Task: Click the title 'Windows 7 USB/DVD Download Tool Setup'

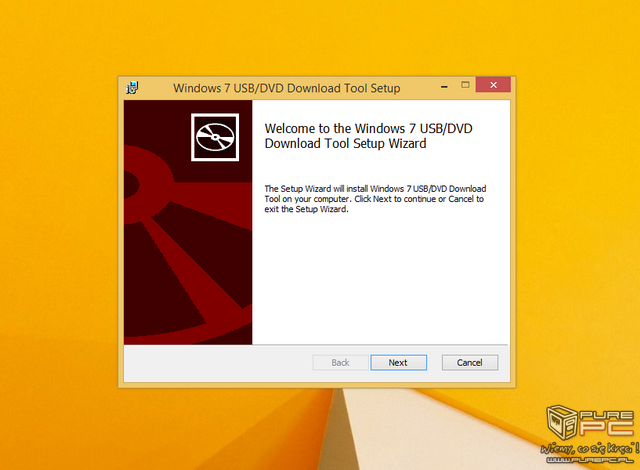Action: [x=287, y=88]
